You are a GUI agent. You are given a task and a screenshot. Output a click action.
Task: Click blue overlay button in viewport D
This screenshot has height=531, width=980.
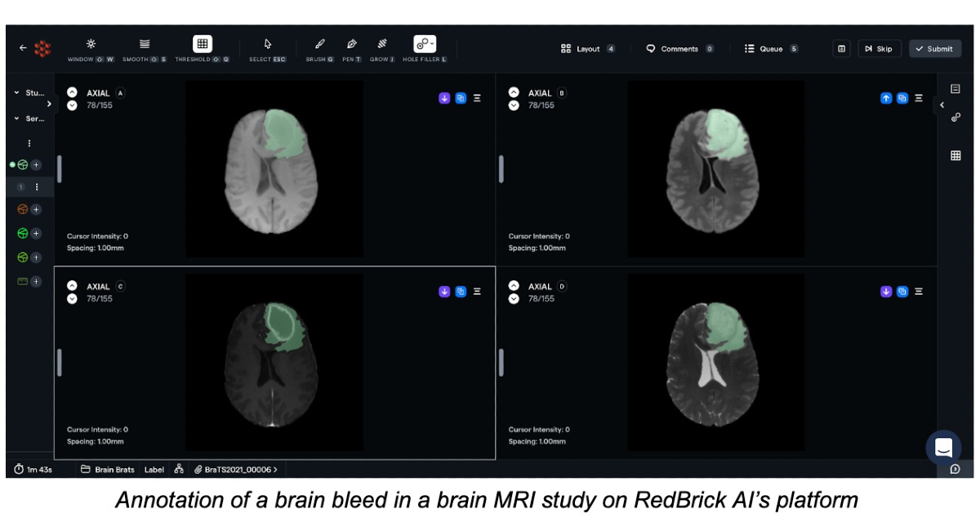pyautogui.click(x=902, y=292)
